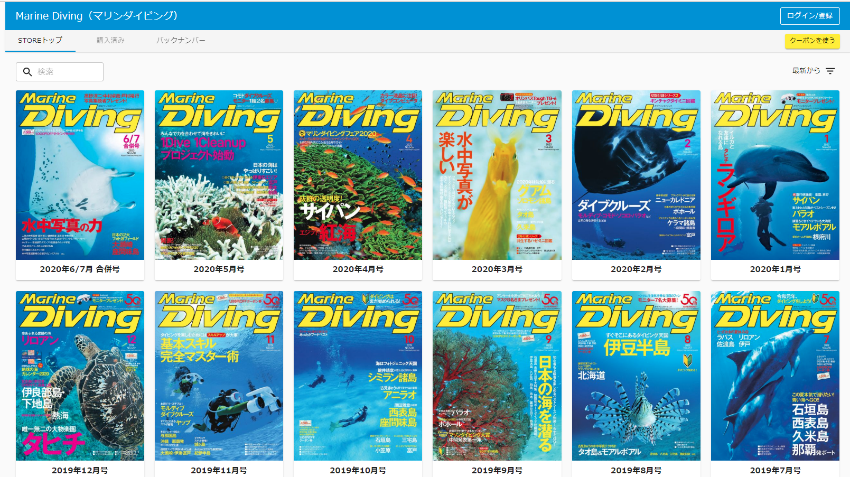This screenshot has width=850, height=477.
Task: Click the 2019年9月号 issue label
Action: (x=497, y=469)
